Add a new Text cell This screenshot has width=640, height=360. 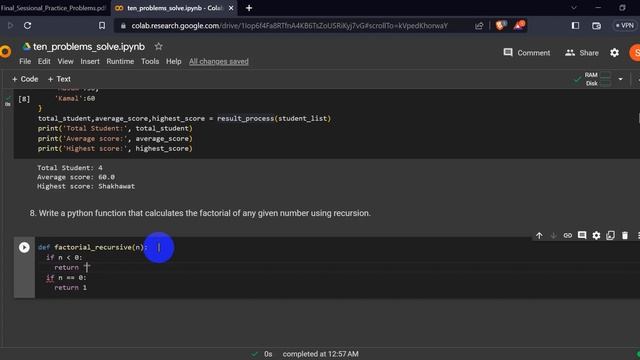pos(59,79)
